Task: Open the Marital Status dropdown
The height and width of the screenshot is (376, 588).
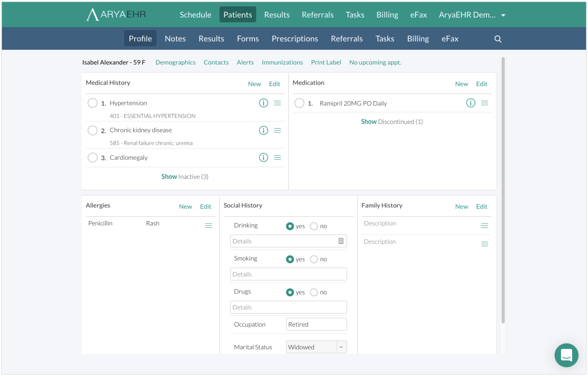Action: click(316, 347)
